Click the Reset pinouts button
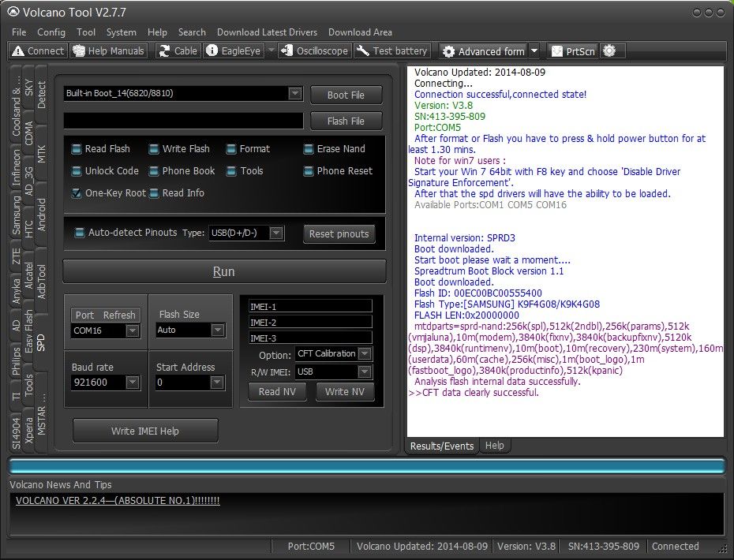Viewport: 734px width, 560px height. click(x=339, y=234)
